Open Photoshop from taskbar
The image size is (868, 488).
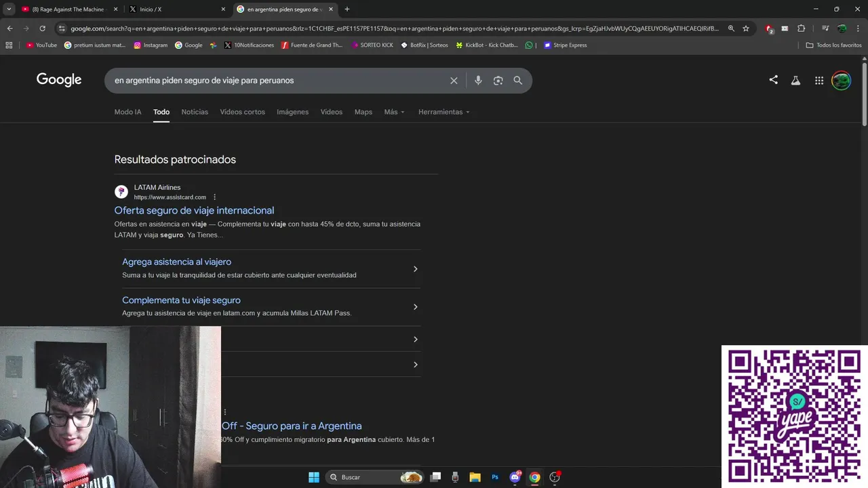pos(495,477)
